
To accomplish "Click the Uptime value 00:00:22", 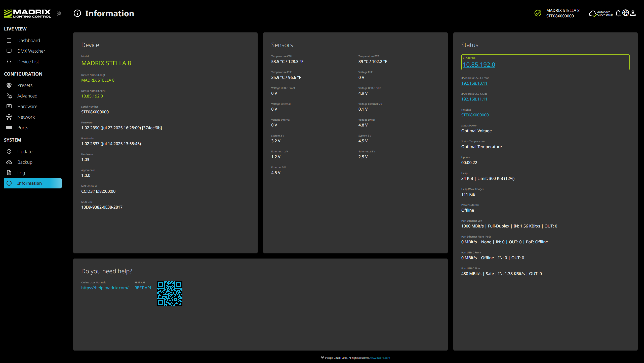I will click(x=469, y=162).
